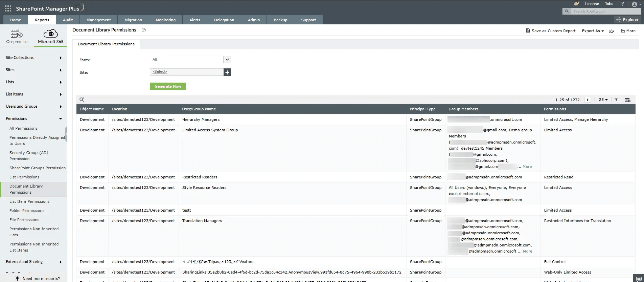Open License link
This screenshot has width=644, height=282.
(x=592, y=4)
